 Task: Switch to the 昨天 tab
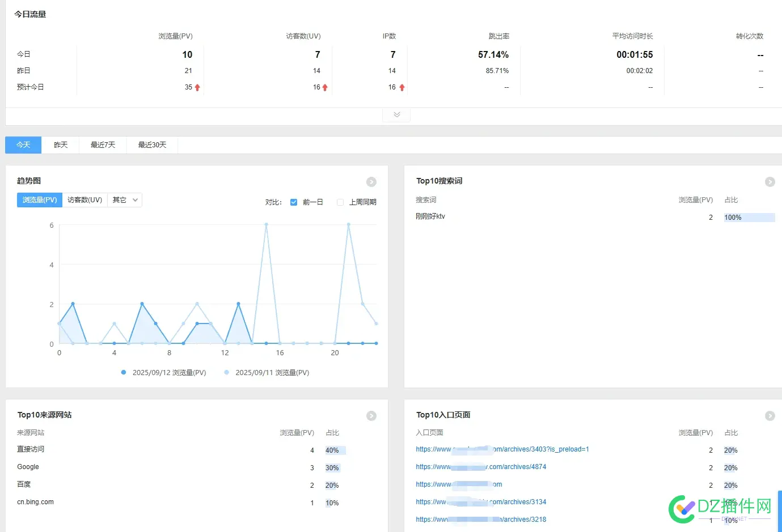[x=61, y=145]
